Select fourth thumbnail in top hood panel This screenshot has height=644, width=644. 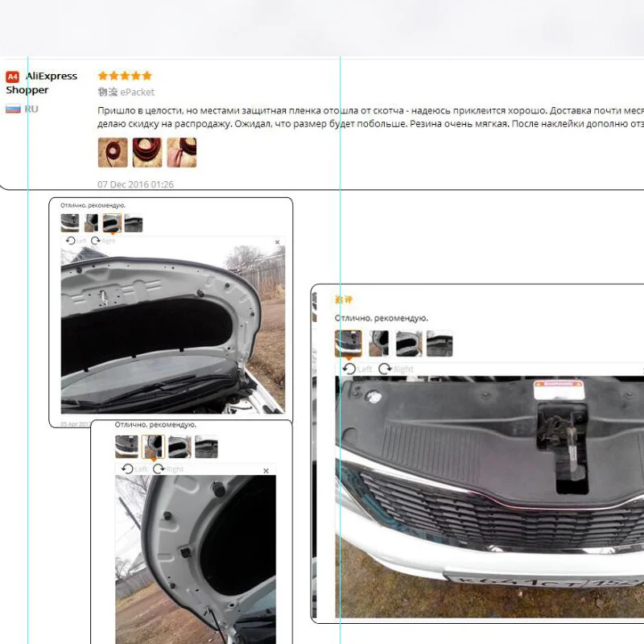coord(134,223)
